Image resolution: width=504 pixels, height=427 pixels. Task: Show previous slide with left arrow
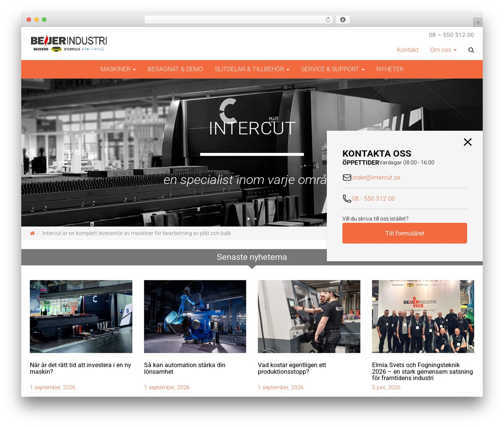click(28, 153)
